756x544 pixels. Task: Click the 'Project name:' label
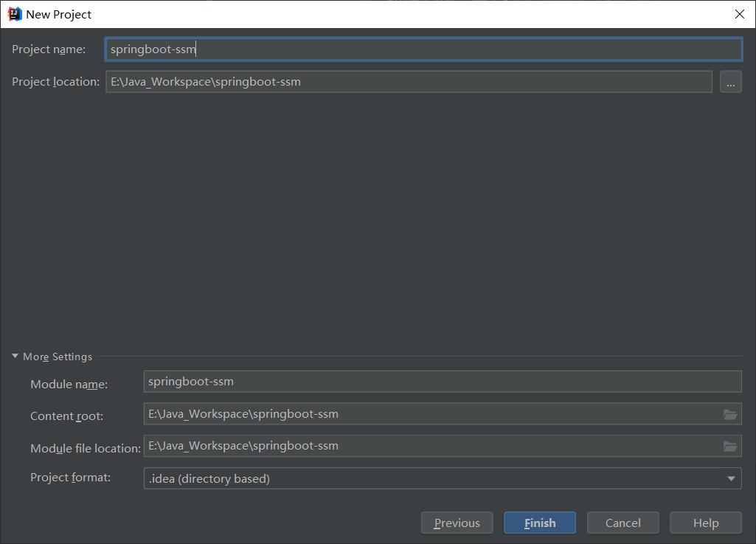49,49
